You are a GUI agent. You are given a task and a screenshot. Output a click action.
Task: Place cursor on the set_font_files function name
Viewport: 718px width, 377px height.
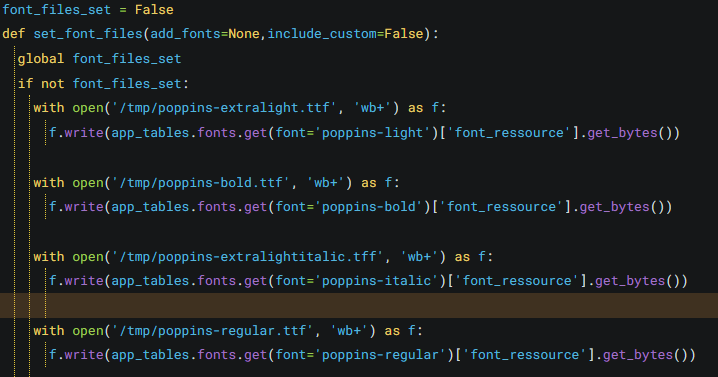pos(87,34)
